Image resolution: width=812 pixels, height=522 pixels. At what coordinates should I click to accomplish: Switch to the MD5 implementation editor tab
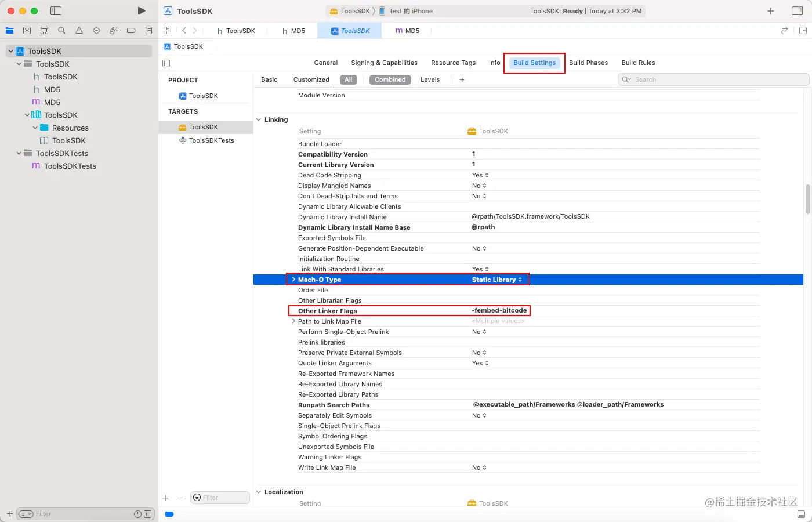pos(408,31)
